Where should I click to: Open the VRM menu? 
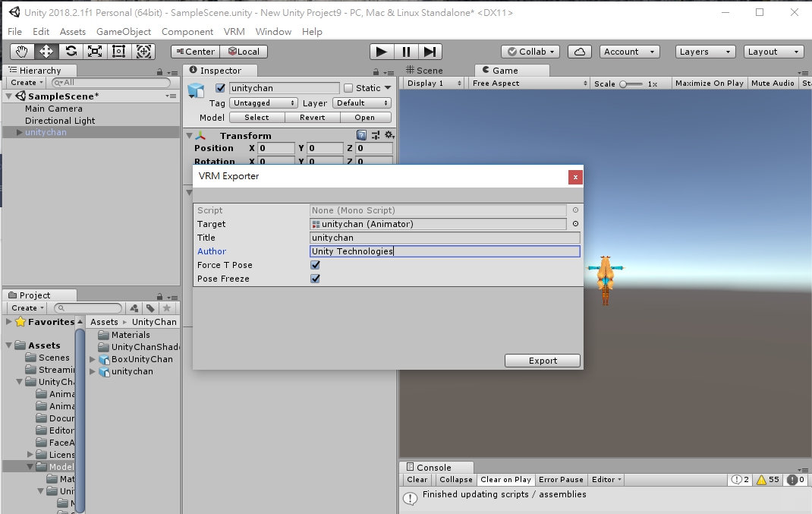pos(234,32)
